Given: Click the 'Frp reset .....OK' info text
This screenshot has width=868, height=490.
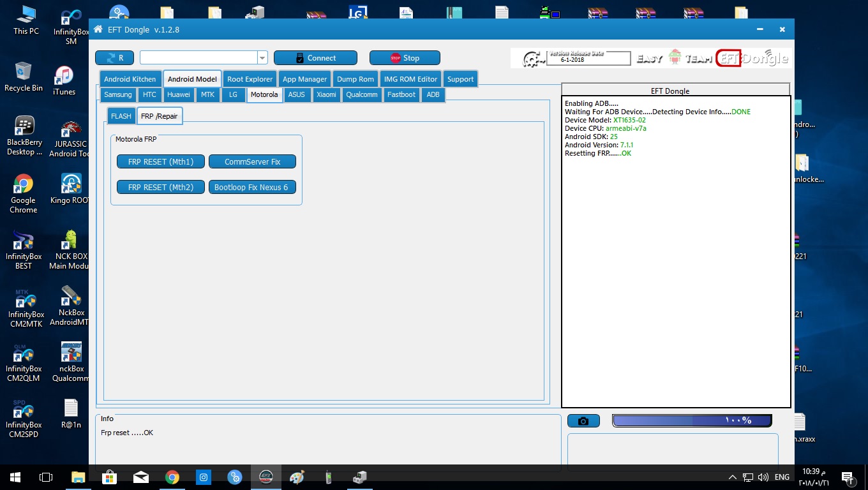Looking at the screenshot, I should pyautogui.click(x=127, y=433).
